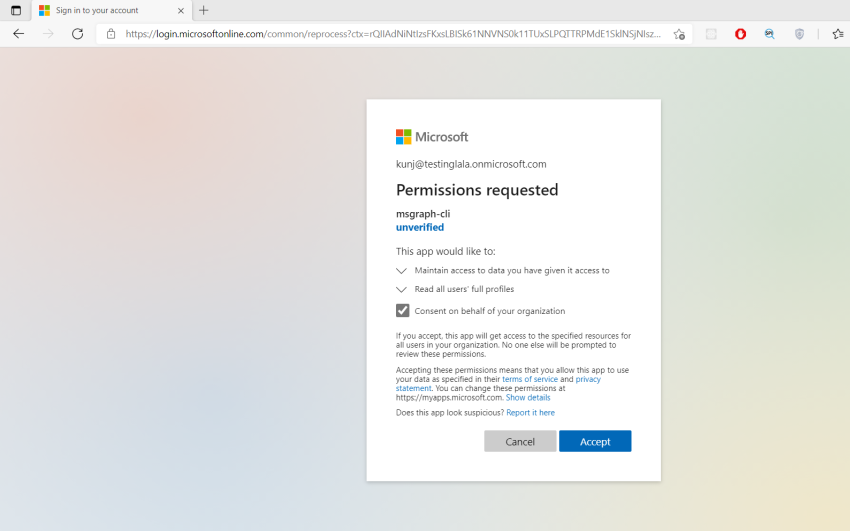The width and height of the screenshot is (850, 531).
Task: Open a new browser tab
Action: pyautogui.click(x=204, y=10)
